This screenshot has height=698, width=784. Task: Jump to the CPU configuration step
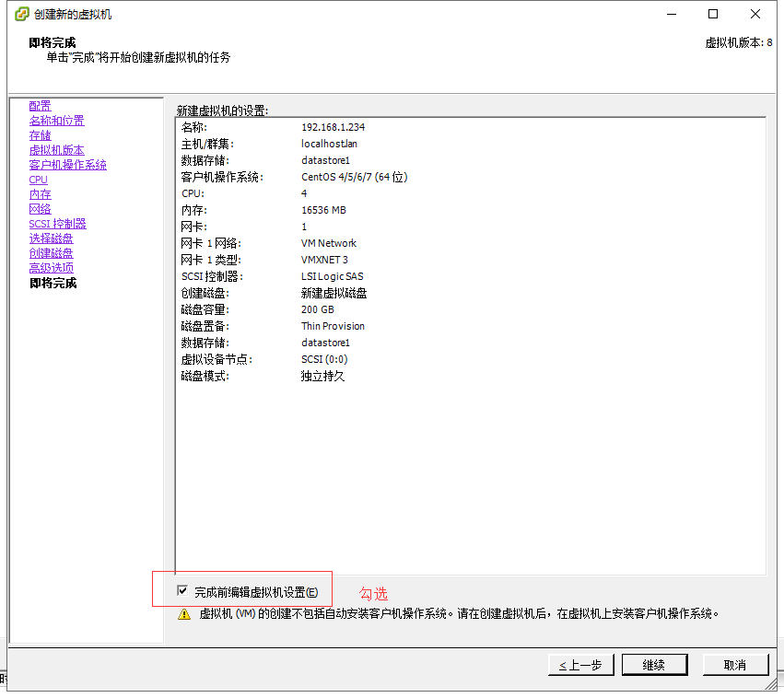pos(38,179)
